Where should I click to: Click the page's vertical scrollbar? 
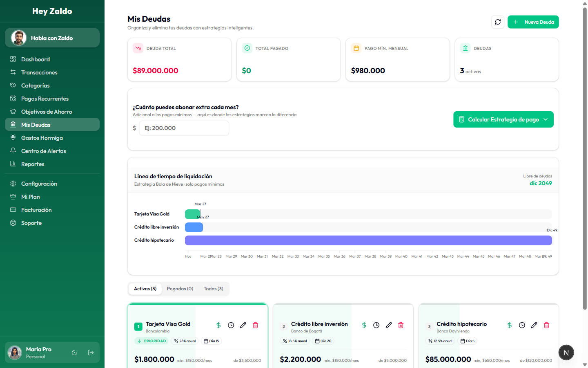585,164
